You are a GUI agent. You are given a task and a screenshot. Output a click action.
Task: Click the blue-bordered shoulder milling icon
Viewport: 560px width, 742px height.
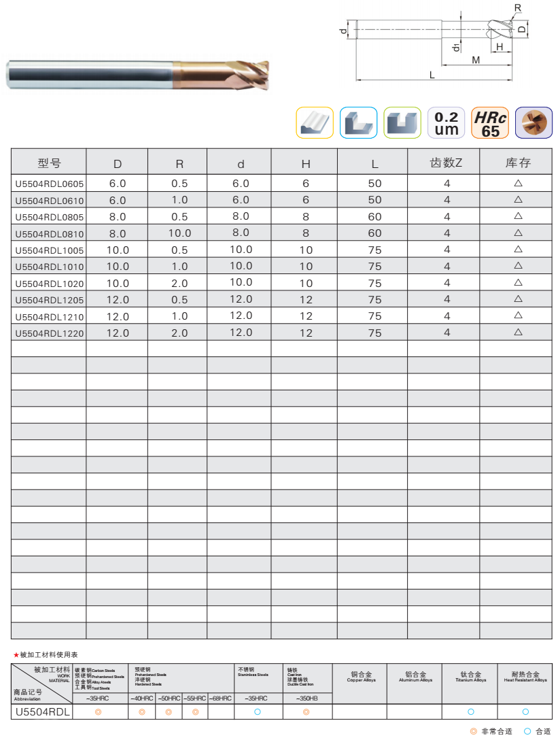tap(358, 123)
